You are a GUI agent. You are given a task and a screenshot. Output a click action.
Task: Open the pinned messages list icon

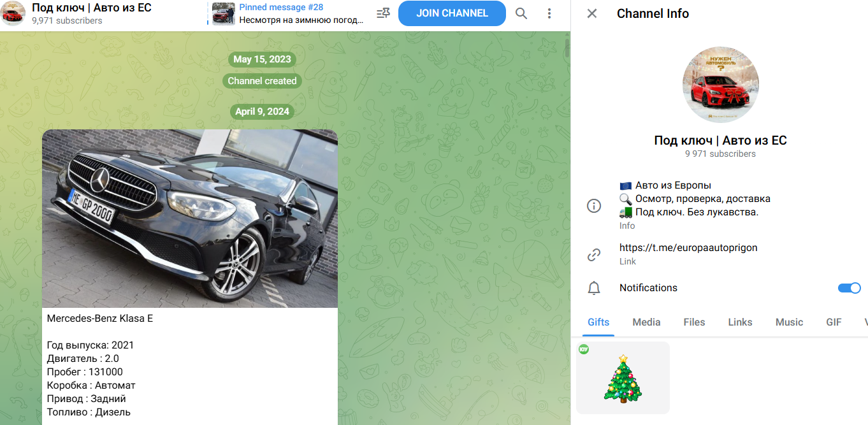[x=383, y=13]
